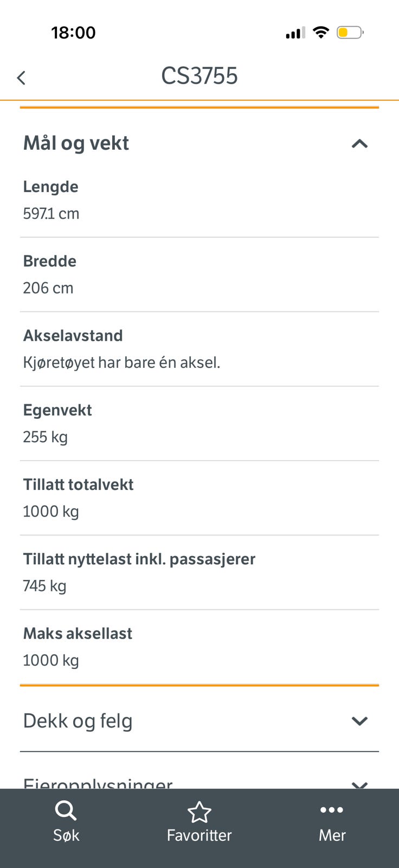Viewport: 399px width, 868px height.
Task: Tap the CS3755 page title
Action: (199, 76)
